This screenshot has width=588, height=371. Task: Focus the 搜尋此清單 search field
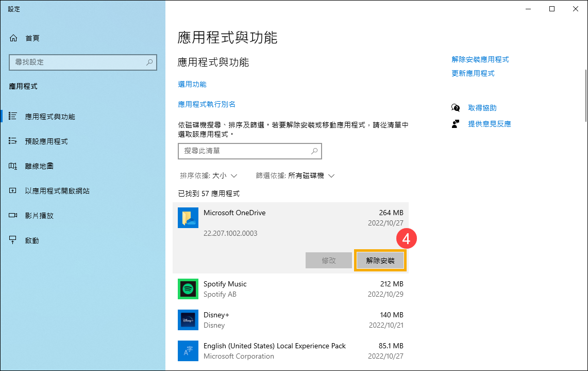(x=250, y=151)
